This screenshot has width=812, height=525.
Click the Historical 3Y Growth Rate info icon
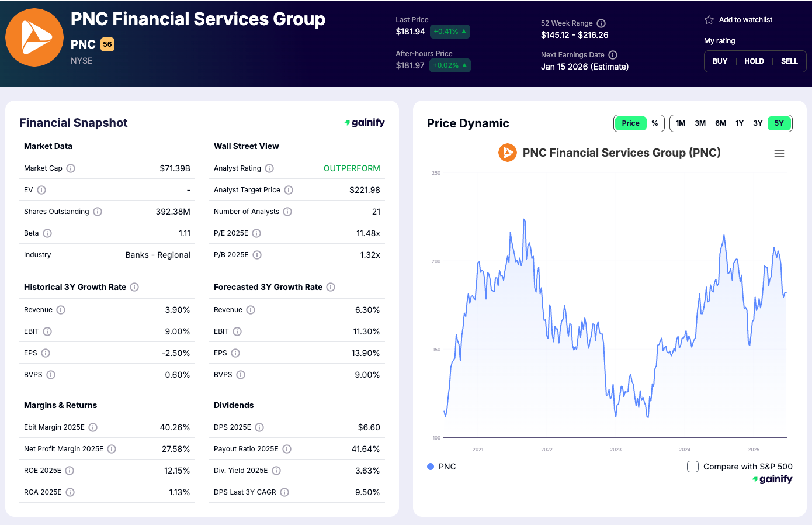(134, 287)
